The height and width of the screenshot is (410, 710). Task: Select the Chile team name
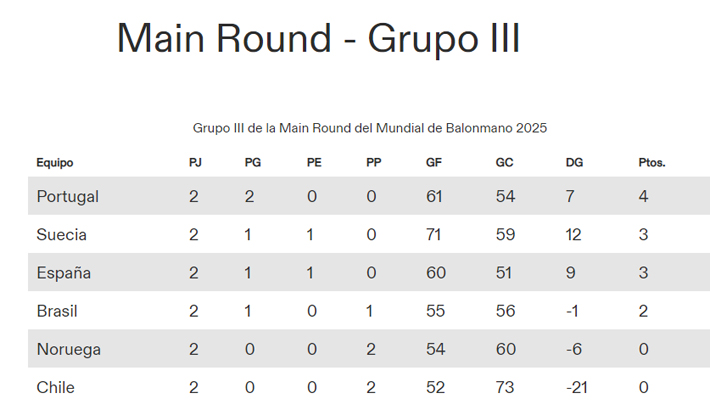(x=56, y=388)
